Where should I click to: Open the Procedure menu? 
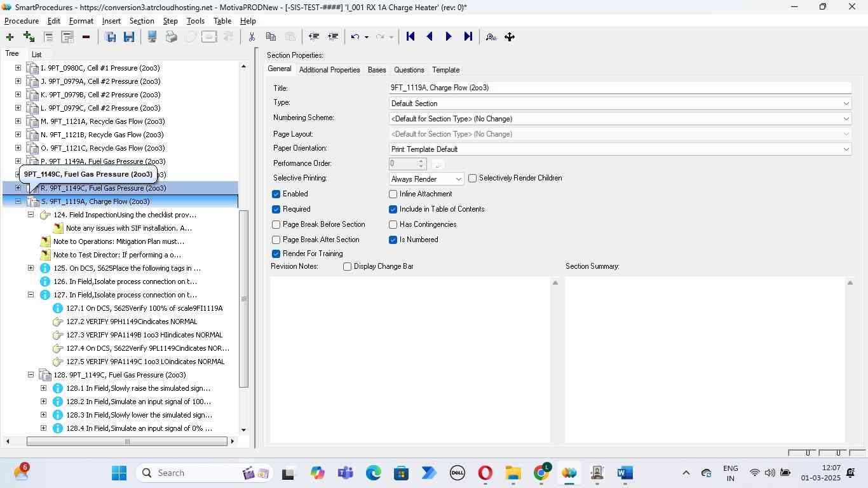(22, 21)
